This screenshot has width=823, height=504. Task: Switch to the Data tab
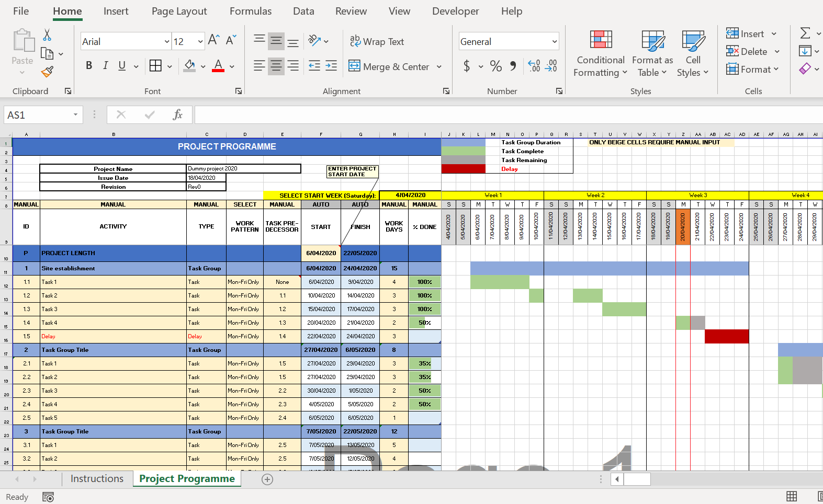[303, 11]
